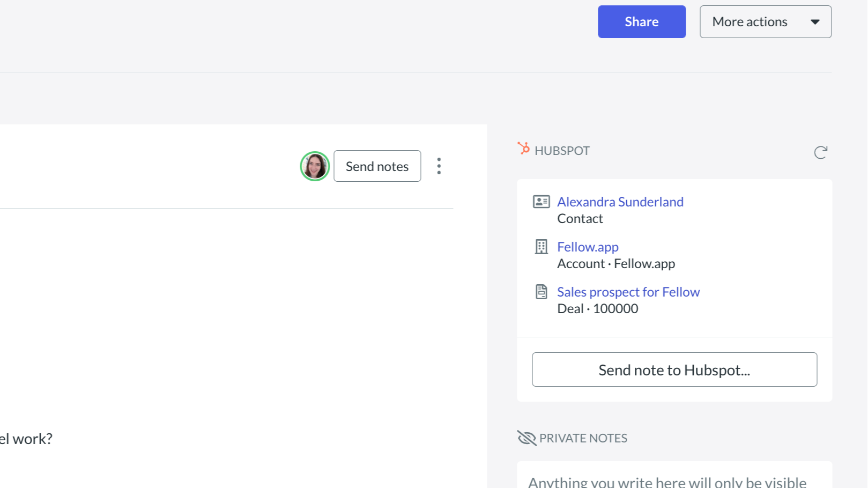Click the HUBSPOT section heading text

coord(562,151)
